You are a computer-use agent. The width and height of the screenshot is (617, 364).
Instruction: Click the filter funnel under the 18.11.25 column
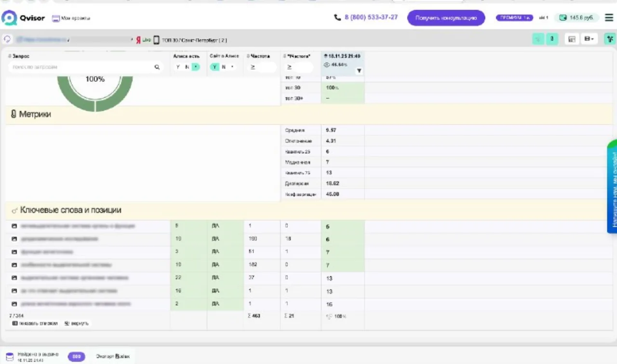click(359, 71)
